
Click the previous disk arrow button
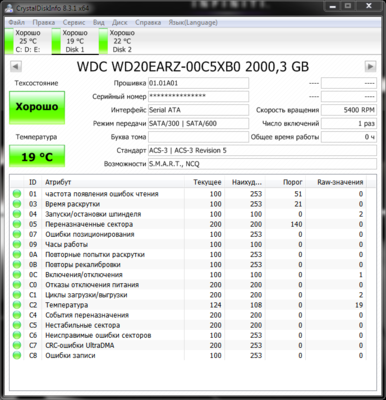(16, 66)
